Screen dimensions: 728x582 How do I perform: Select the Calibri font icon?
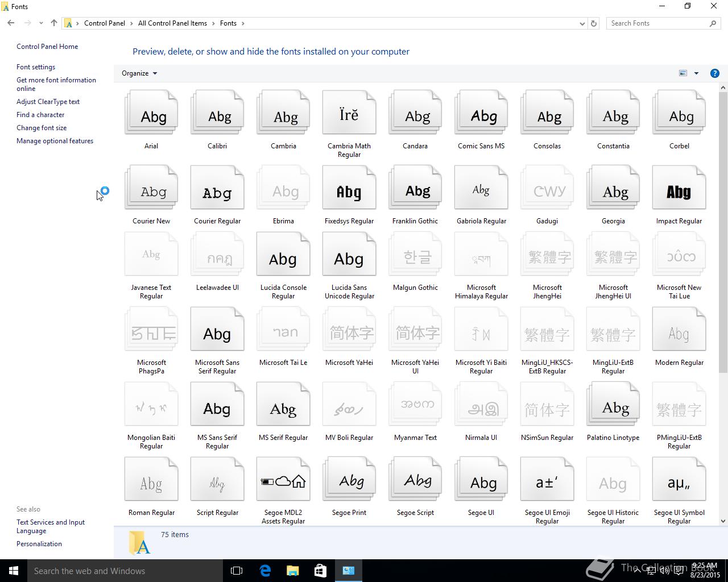point(217,113)
